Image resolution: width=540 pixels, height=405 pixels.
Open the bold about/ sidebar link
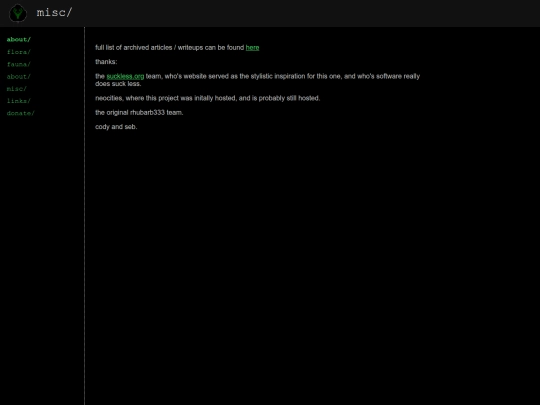click(19, 40)
